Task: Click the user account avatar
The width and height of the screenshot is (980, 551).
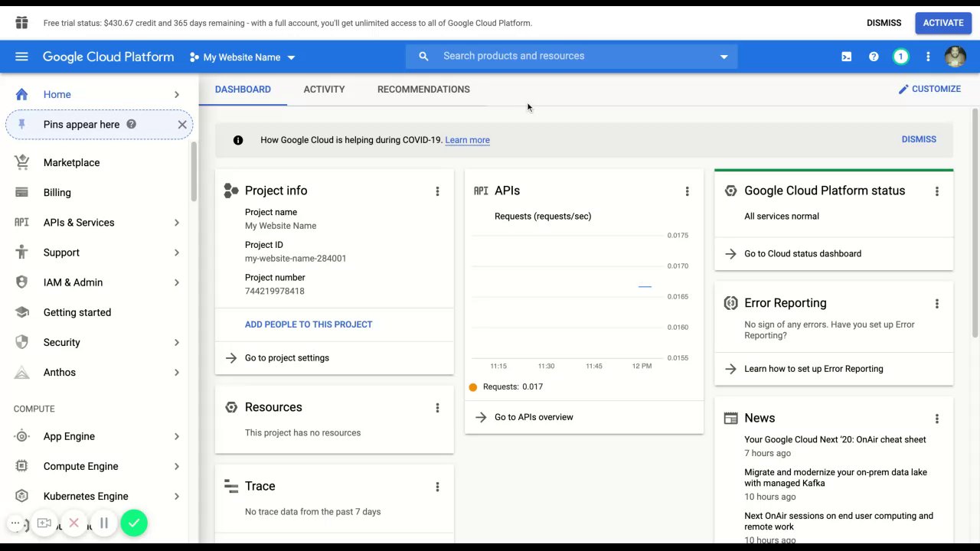Action: tap(955, 57)
